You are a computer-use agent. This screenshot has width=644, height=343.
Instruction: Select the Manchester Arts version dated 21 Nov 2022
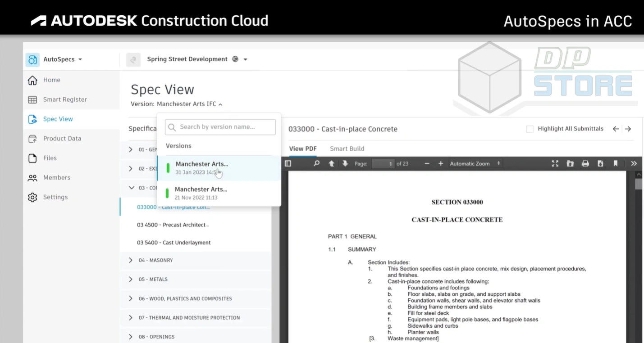(x=219, y=193)
